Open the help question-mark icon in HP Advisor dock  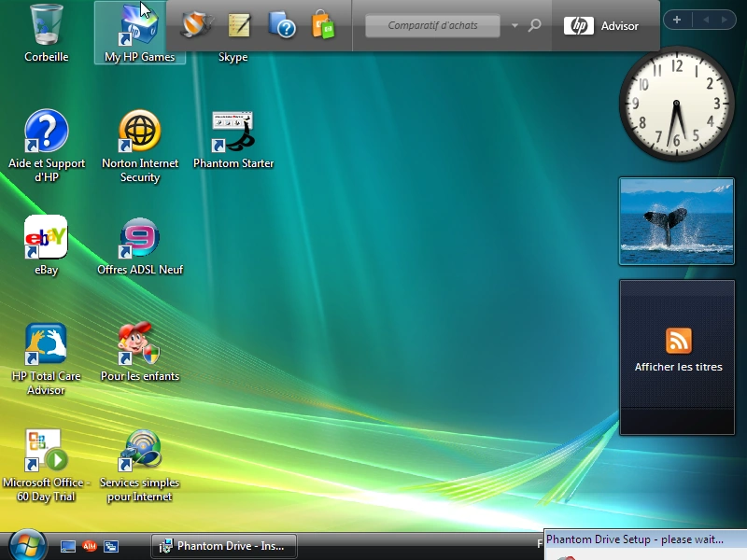[282, 25]
